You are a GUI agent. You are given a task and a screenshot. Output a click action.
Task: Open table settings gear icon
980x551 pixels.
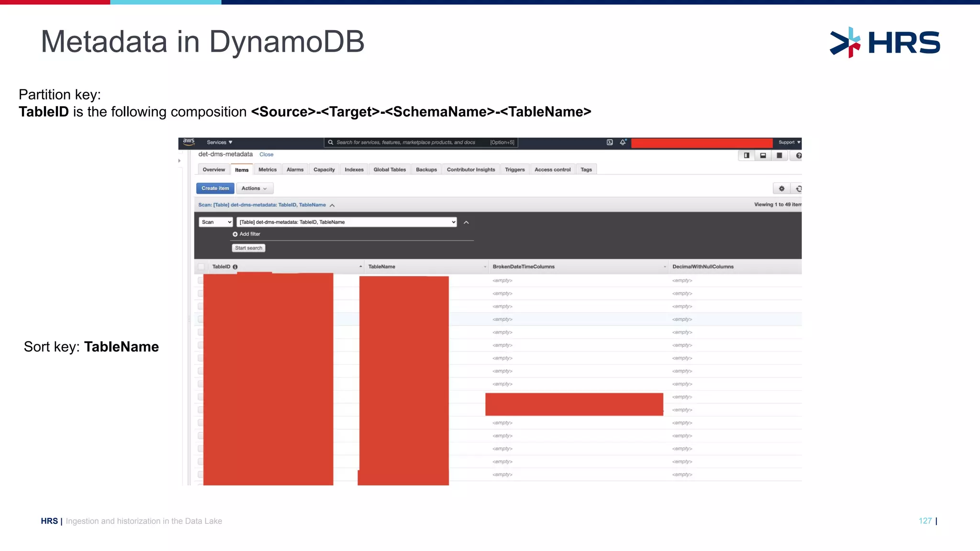(x=781, y=188)
